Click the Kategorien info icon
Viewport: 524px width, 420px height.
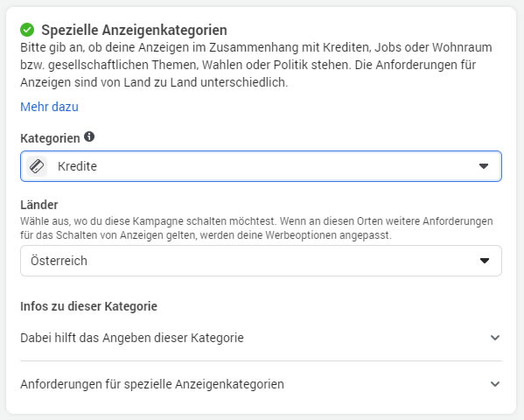[89, 136]
